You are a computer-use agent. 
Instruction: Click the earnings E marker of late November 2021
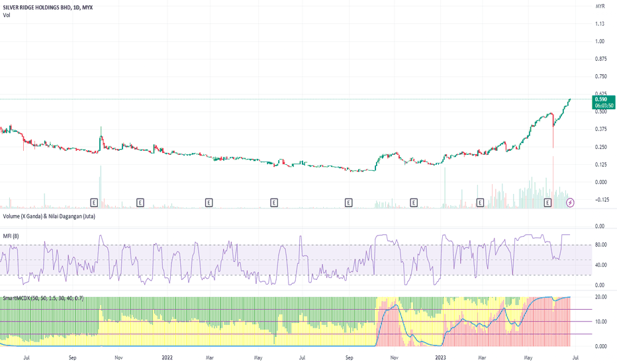(x=140, y=203)
